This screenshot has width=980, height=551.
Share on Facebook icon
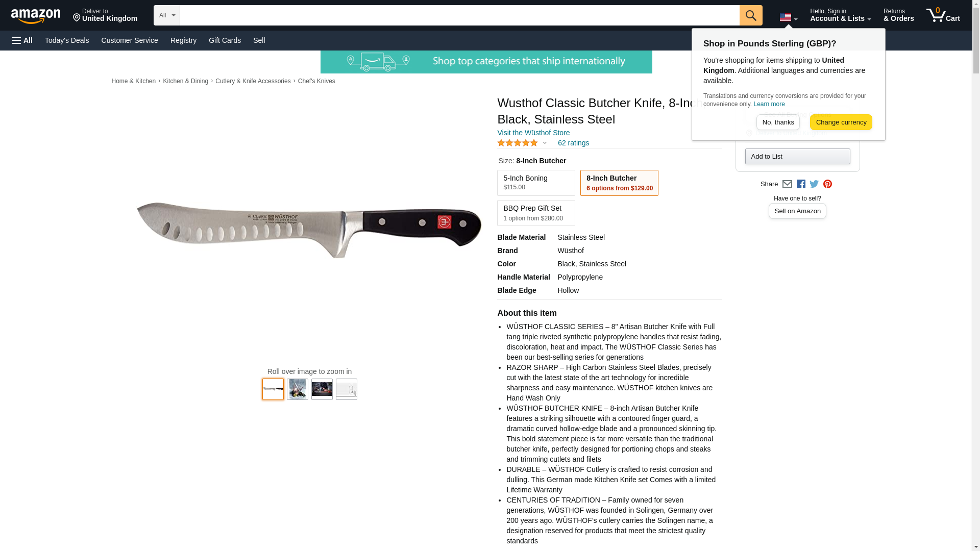click(801, 184)
